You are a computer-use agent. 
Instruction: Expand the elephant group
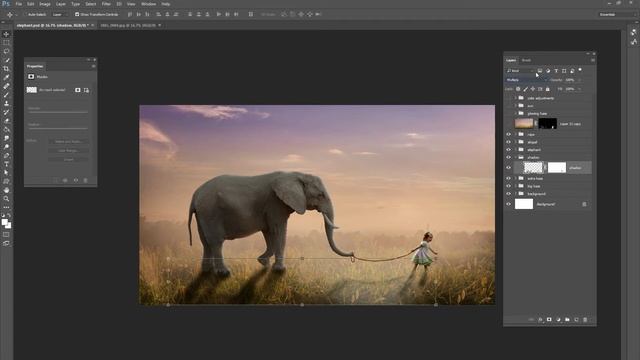[516, 150]
